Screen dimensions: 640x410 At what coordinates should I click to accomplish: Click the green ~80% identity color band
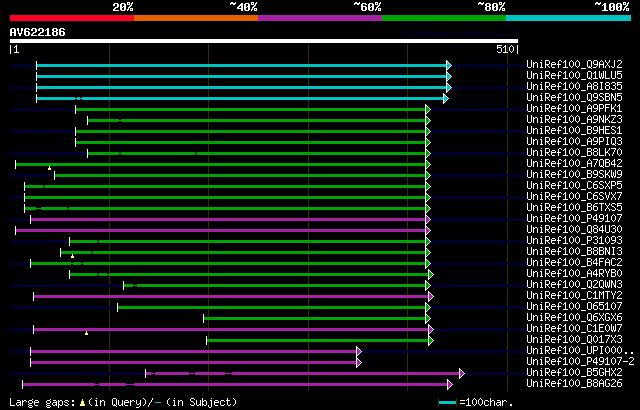[x=444, y=18]
